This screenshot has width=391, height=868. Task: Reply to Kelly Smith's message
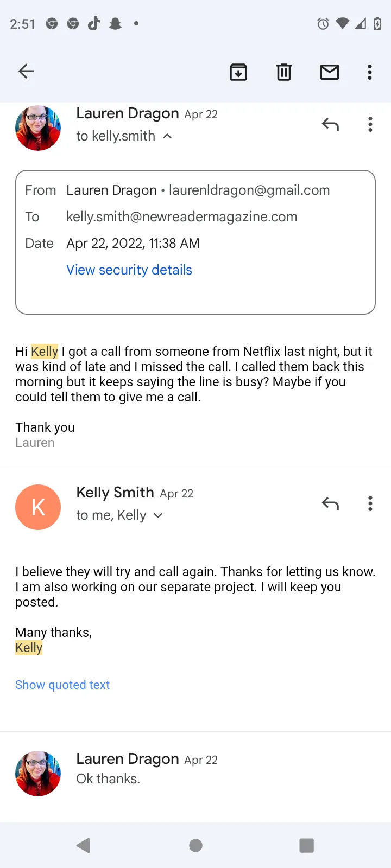point(330,504)
